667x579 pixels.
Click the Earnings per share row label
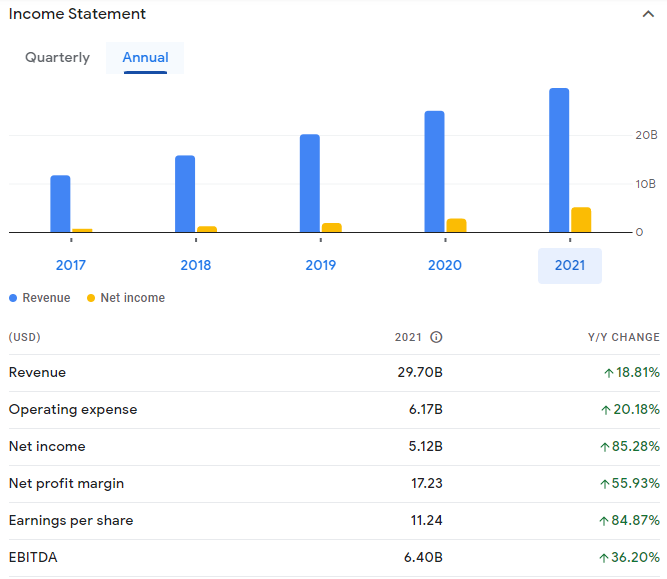coord(71,520)
